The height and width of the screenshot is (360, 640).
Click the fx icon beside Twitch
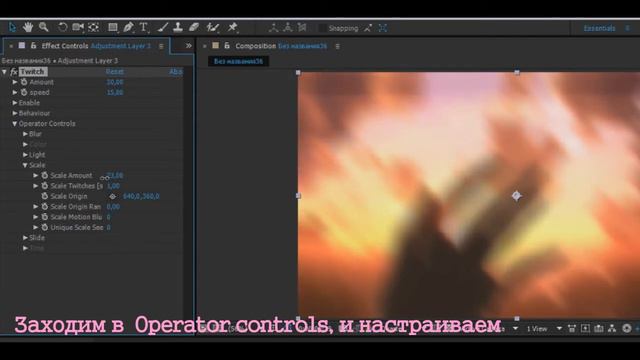pyautogui.click(x=14, y=72)
